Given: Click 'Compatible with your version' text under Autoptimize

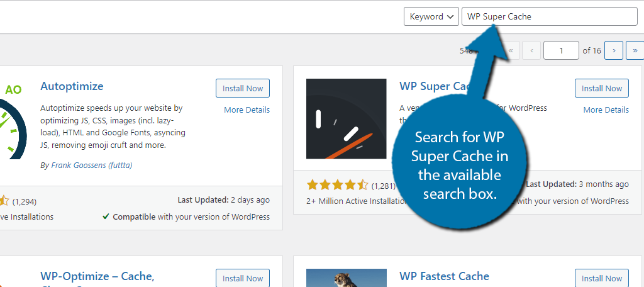Looking at the screenshot, I should point(186,217).
